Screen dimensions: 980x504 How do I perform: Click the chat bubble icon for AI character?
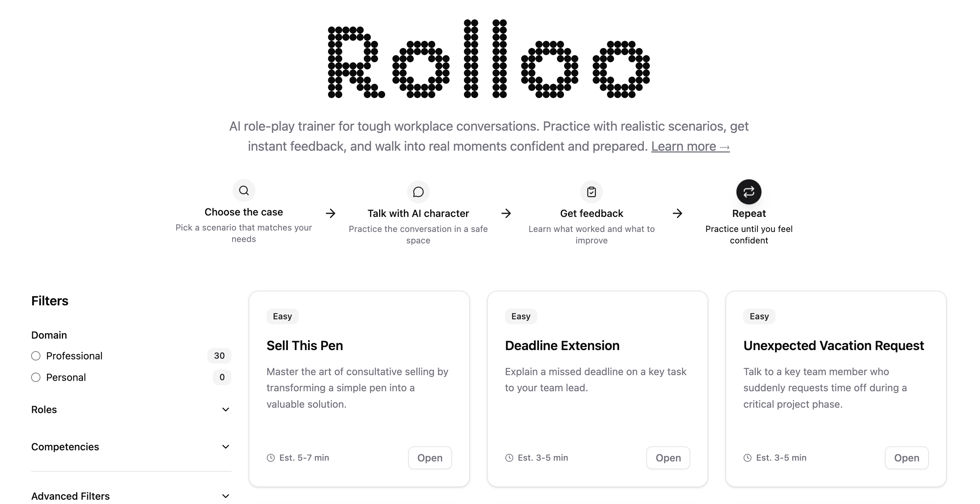[x=418, y=192]
